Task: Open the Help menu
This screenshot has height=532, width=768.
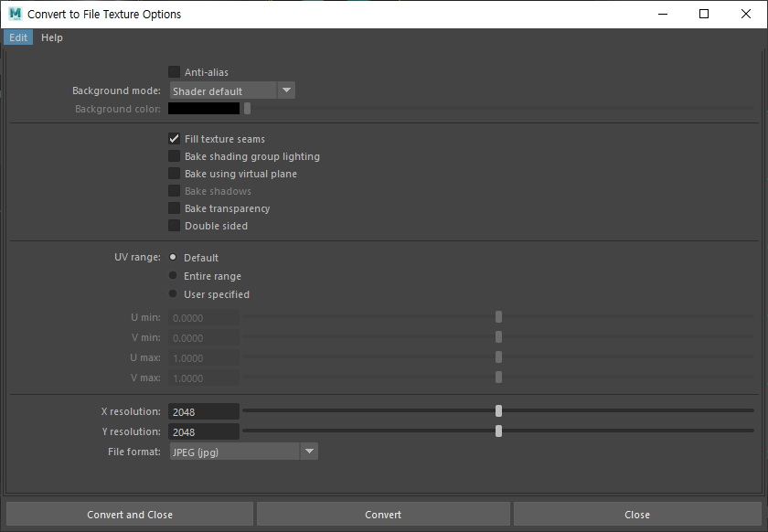Action: click(x=52, y=37)
